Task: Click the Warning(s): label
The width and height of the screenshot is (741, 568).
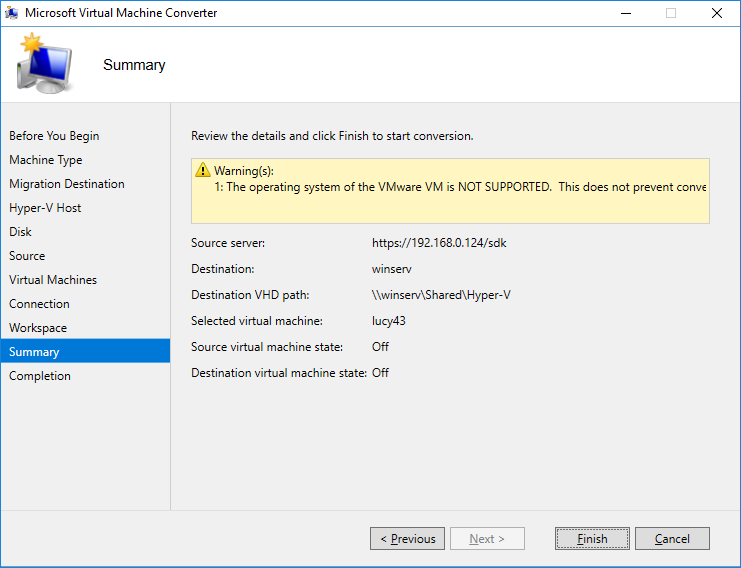Action: [244, 171]
